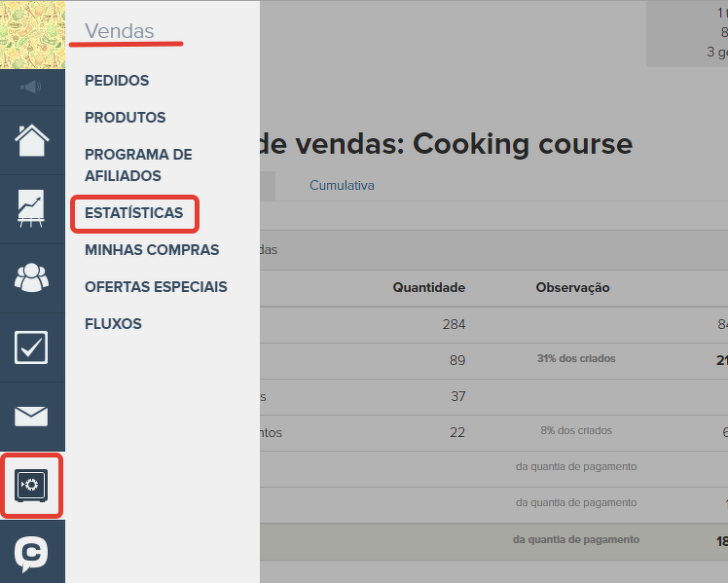Screen dimensions: 728x583
Task: Select Ofertas Especiais menu item
Action: [156, 287]
